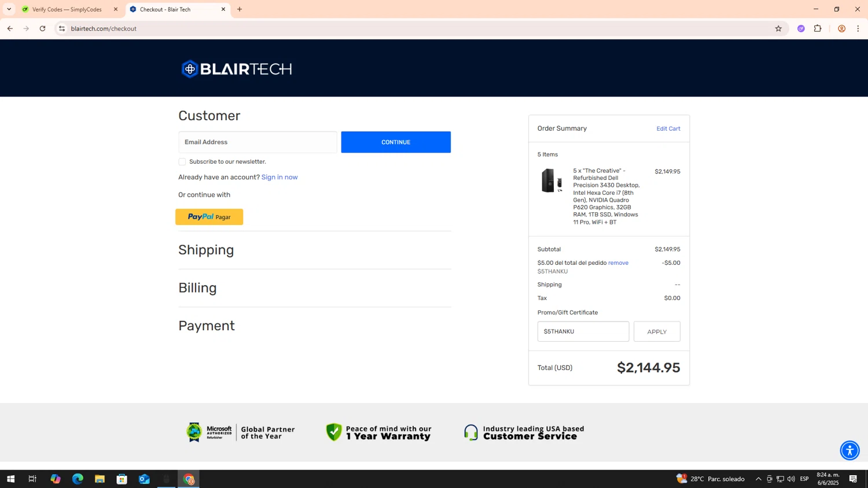Open the Chrome profile avatar
This screenshot has width=868, height=488.
[x=841, y=28]
